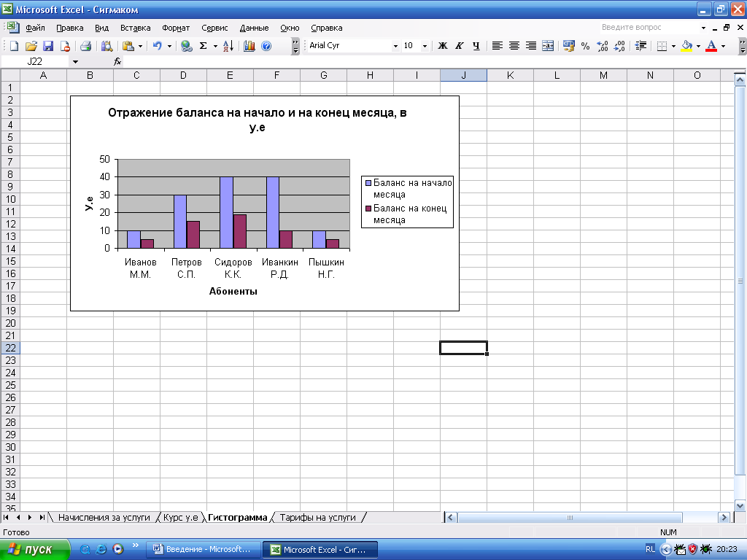Screen dimensions: 747x560
Task: Click the Sort Ascending icon
Action: click(x=228, y=46)
